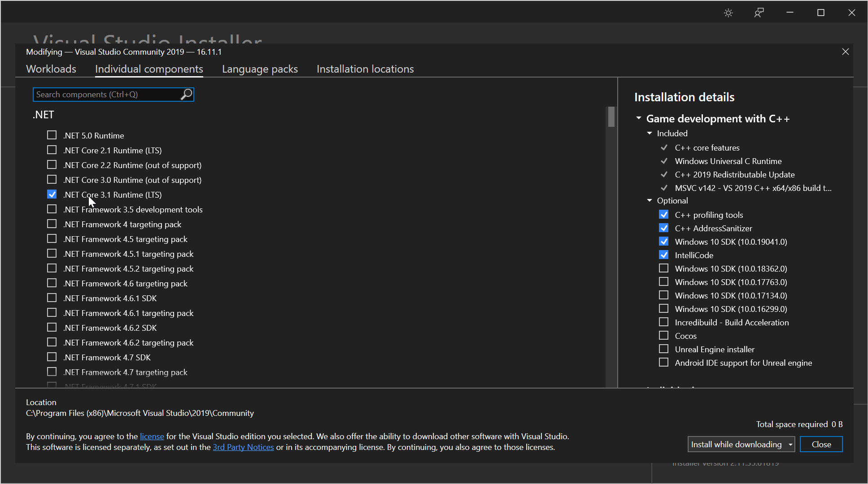Enable Unreal Engine installer option
868x484 pixels.
tap(663, 349)
